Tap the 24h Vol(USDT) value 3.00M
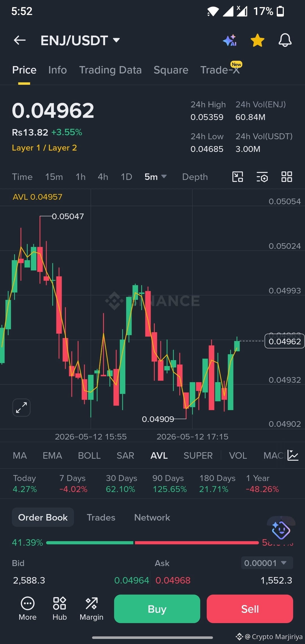This screenshot has width=305, height=644. click(x=248, y=149)
